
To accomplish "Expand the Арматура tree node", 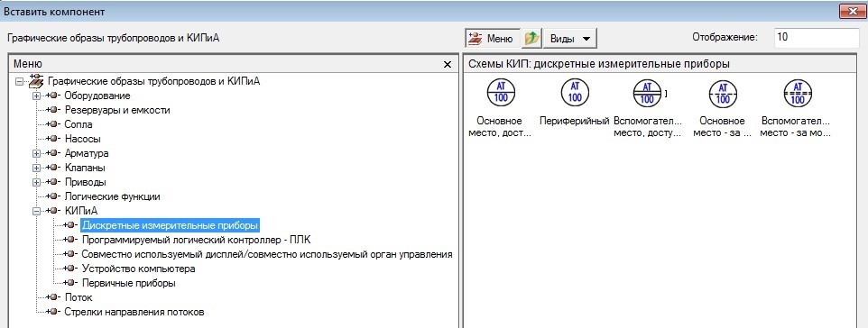I will 37,153.
